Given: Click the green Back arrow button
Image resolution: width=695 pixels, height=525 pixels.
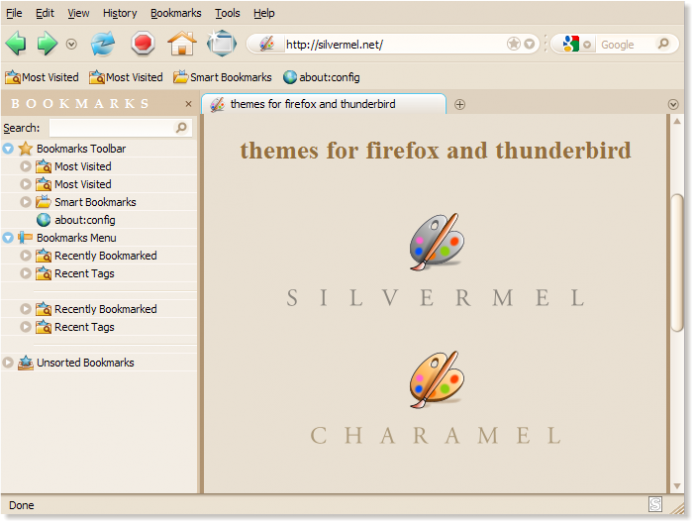Looking at the screenshot, I should coord(16,44).
